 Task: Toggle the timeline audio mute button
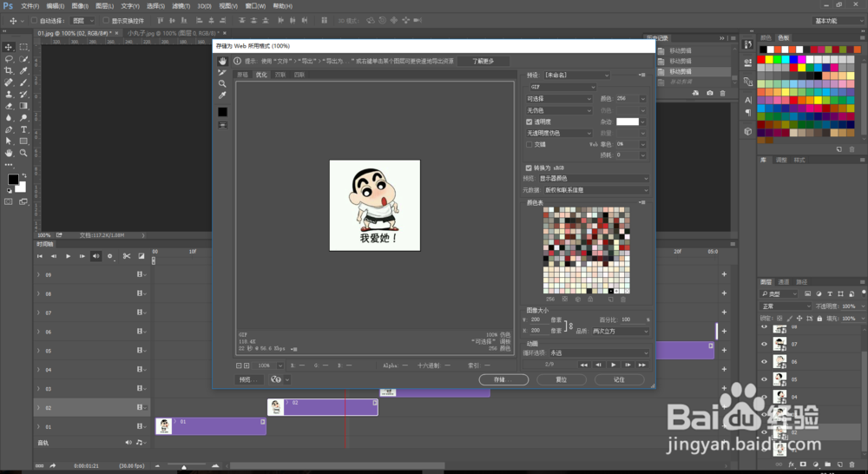point(95,256)
